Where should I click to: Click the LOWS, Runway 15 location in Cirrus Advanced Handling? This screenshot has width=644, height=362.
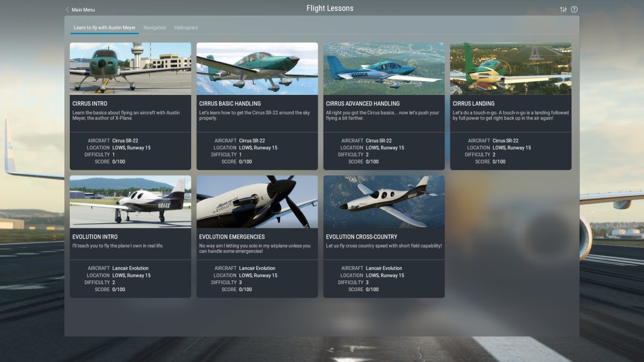pyautogui.click(x=385, y=147)
